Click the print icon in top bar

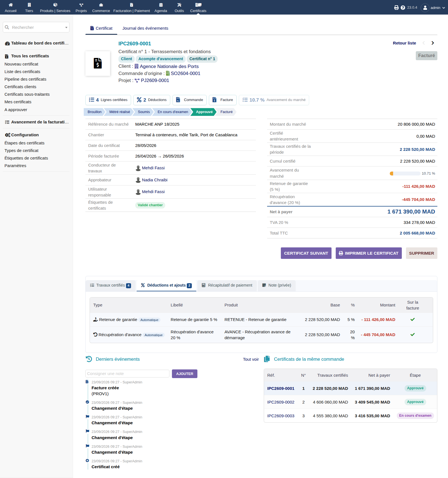tap(396, 8)
